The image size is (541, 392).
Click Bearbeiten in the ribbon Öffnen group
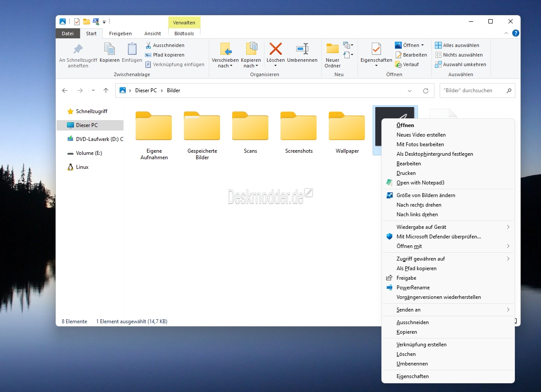(x=411, y=55)
